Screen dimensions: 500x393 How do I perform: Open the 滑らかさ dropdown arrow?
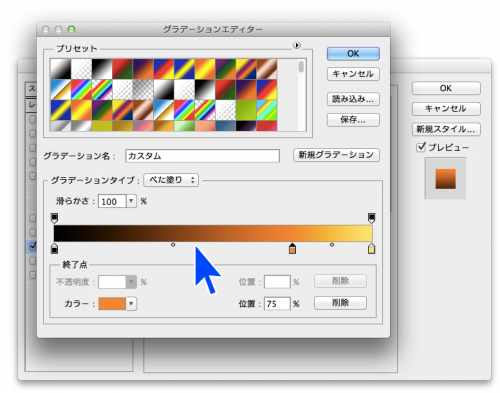click(x=131, y=201)
